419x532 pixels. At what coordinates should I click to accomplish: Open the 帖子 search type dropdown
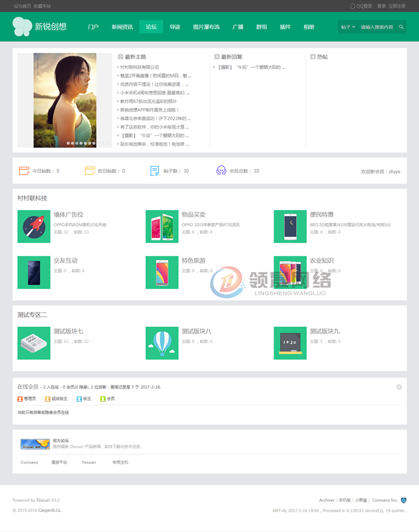pos(348,27)
